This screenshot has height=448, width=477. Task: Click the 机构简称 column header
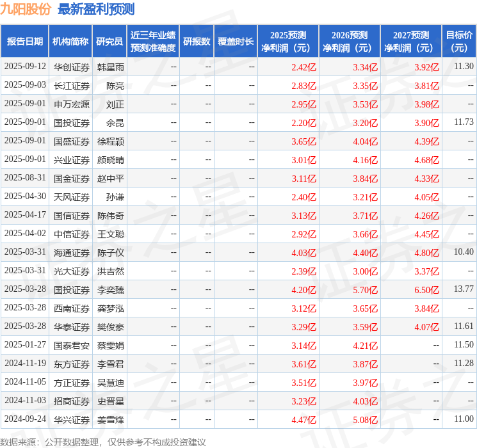[70, 42]
